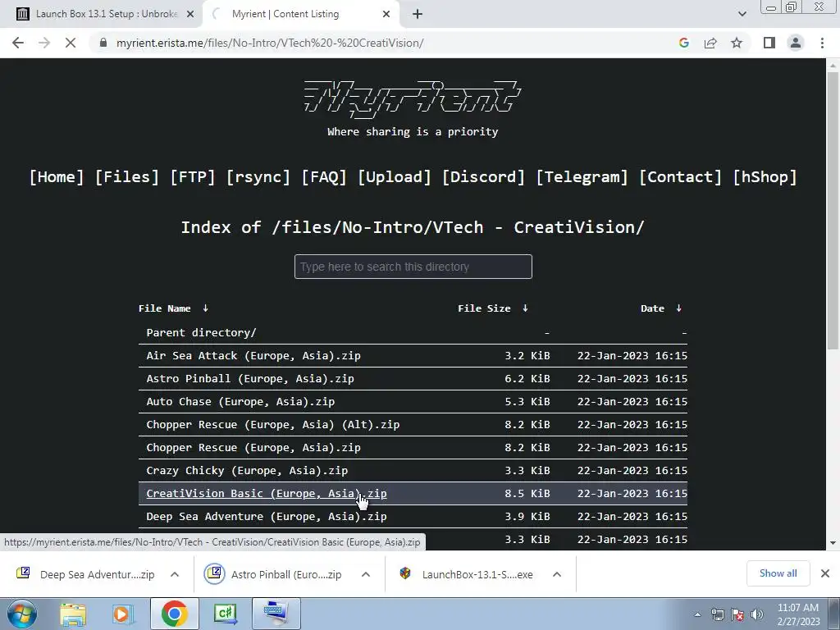840x630 pixels.
Task: Download Chopper Rescue (Europe, Asia) (Alt).zip
Action: click(272, 425)
